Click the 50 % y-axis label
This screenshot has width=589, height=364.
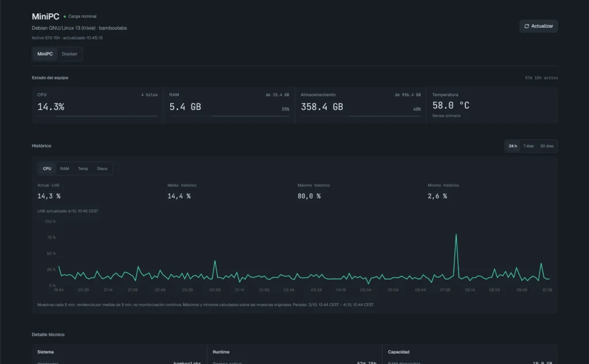(51, 254)
